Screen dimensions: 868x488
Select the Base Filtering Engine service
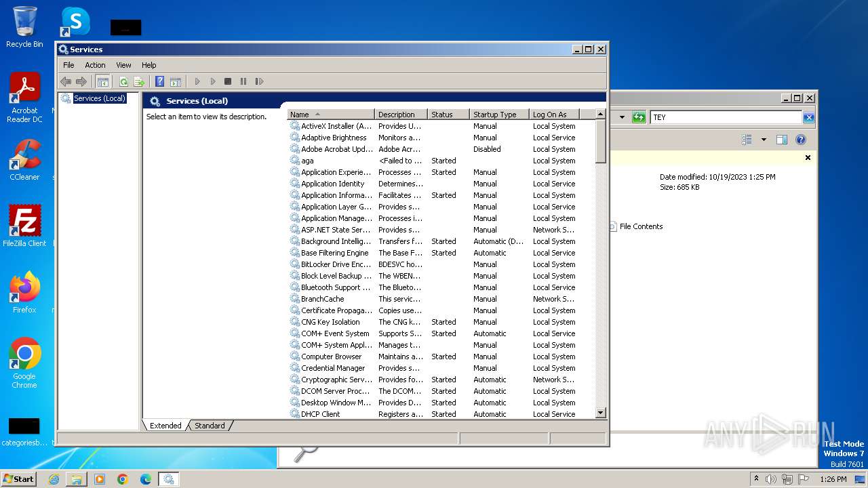tap(441, 253)
